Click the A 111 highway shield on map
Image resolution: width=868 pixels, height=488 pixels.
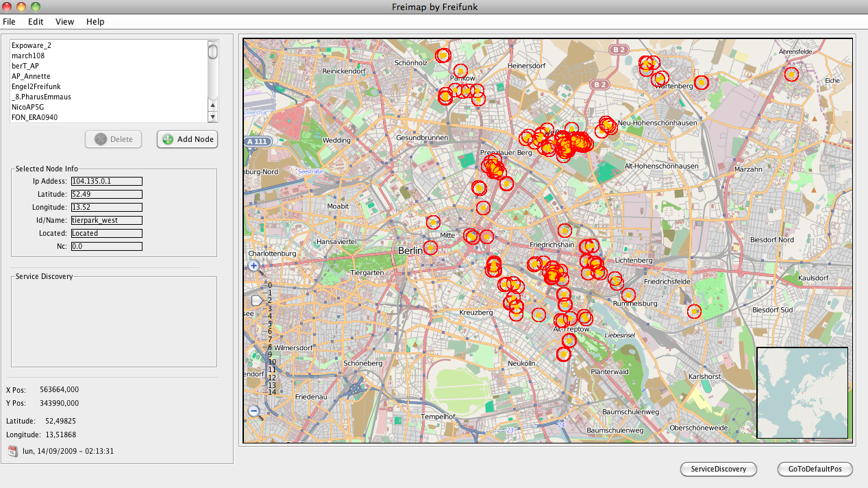pyautogui.click(x=257, y=142)
